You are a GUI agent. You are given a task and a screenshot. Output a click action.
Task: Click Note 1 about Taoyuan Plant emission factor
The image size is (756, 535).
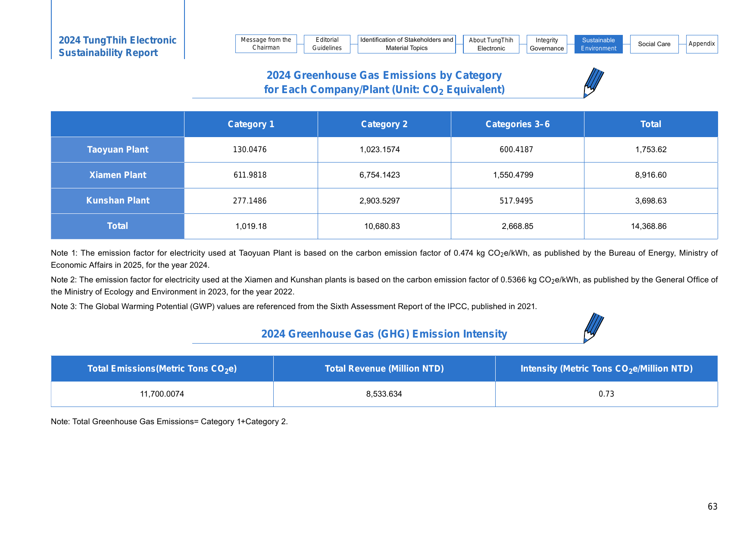384,259
